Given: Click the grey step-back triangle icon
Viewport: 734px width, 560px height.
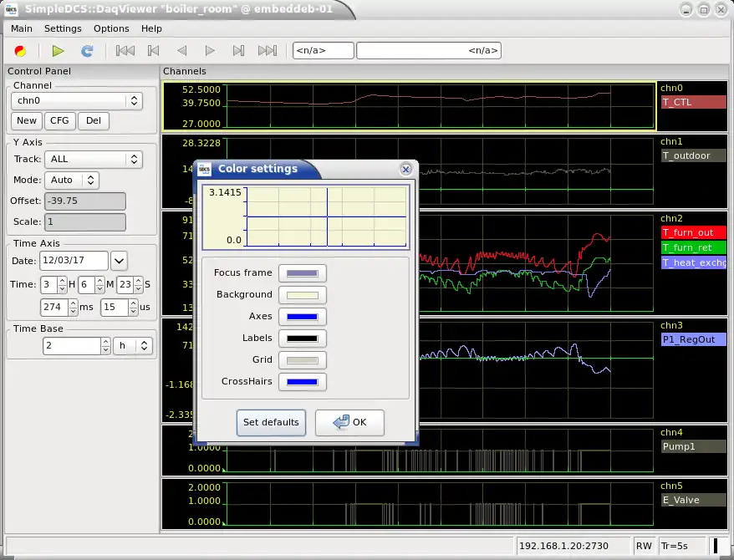Looking at the screenshot, I should pos(181,51).
